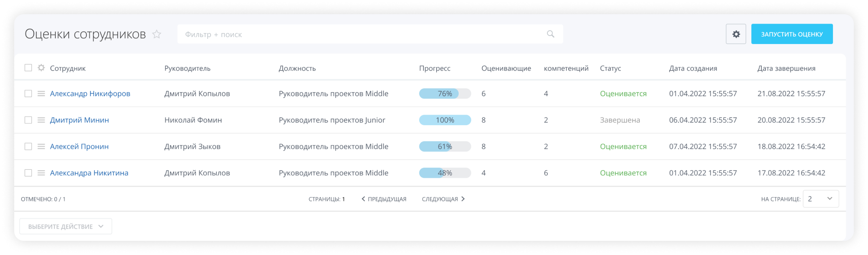868x255 pixels.
Task: Click the 48% progress bar
Action: point(445,173)
